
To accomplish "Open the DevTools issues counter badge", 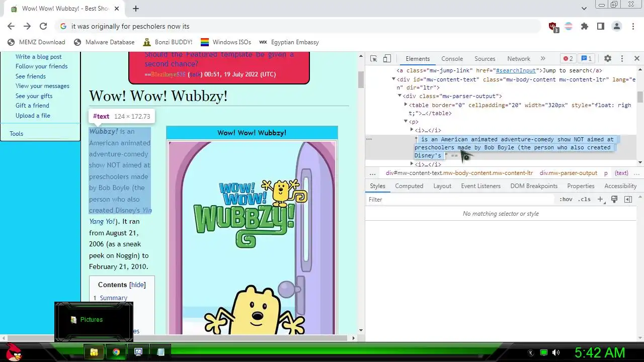I will pos(586,59).
